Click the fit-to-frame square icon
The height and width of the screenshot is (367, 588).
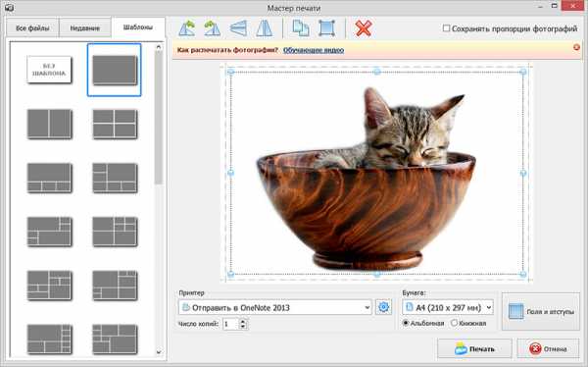(326, 28)
